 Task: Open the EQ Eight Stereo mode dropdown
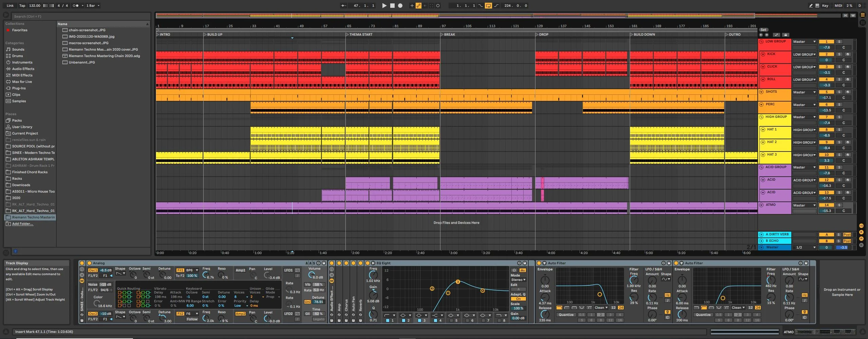tap(518, 280)
